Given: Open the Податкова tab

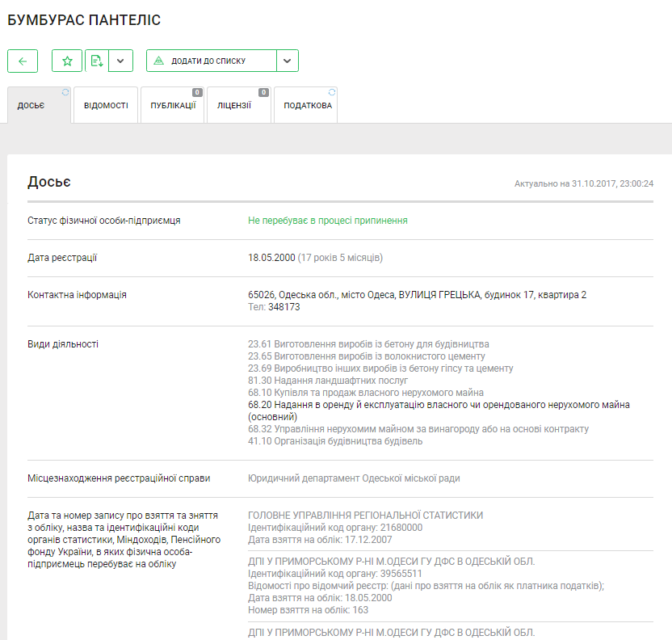Looking at the screenshot, I should click(x=307, y=106).
